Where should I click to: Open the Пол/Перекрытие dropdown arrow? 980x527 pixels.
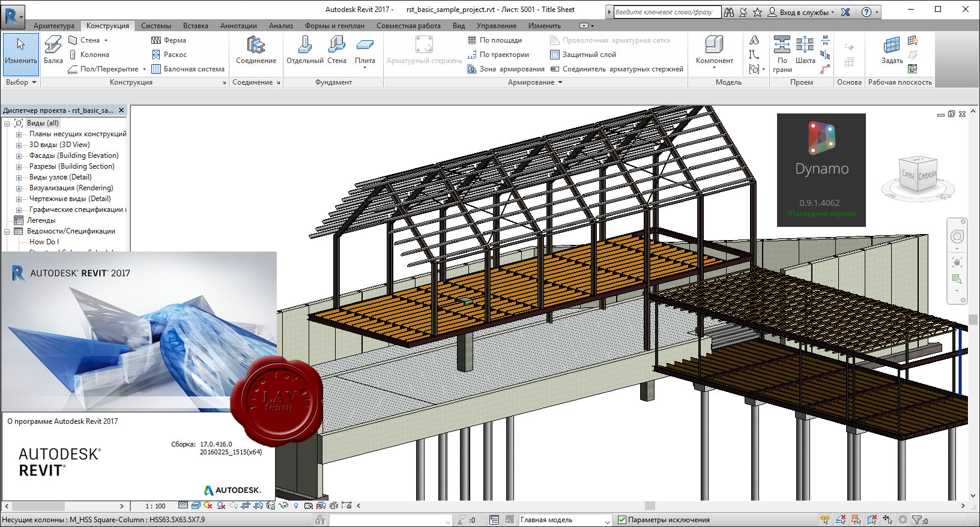144,69
